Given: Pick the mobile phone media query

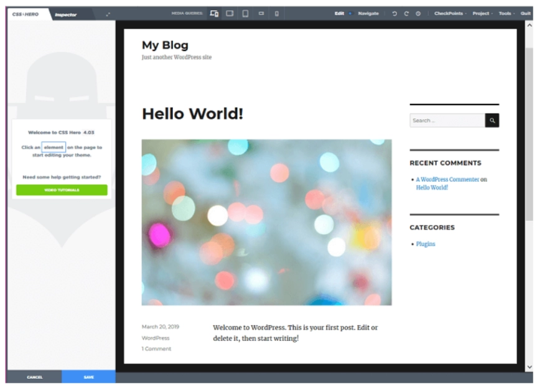Looking at the screenshot, I should pyautogui.click(x=277, y=14).
